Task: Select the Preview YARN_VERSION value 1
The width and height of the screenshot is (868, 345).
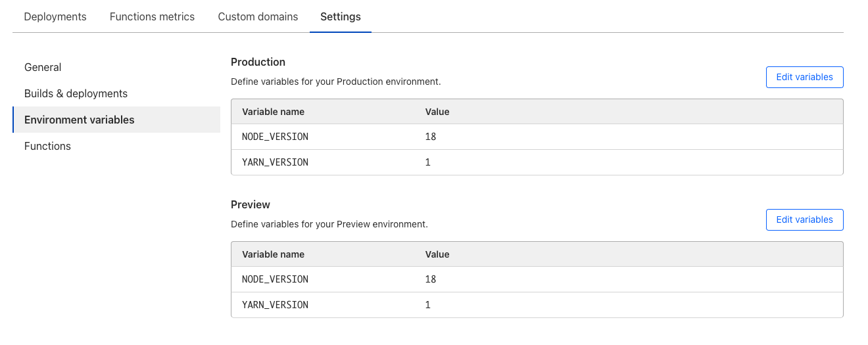Action: [428, 305]
